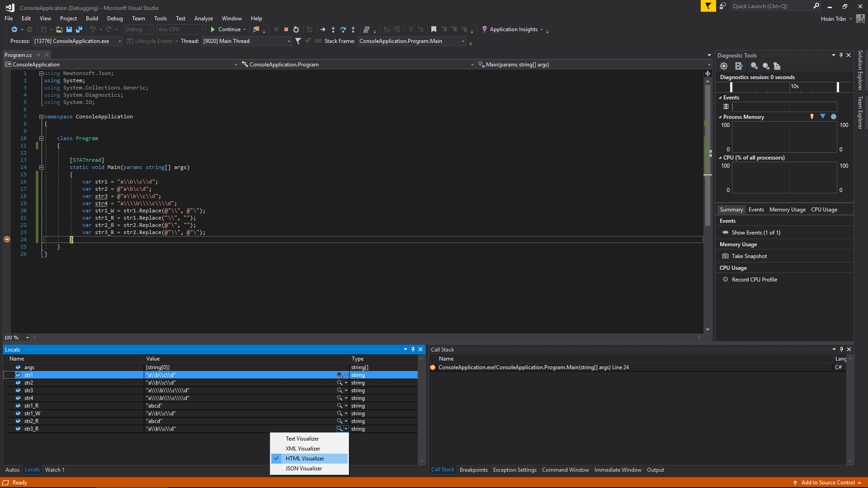Click the Step Over icon
This screenshot has height=488, width=868.
tap(343, 29)
